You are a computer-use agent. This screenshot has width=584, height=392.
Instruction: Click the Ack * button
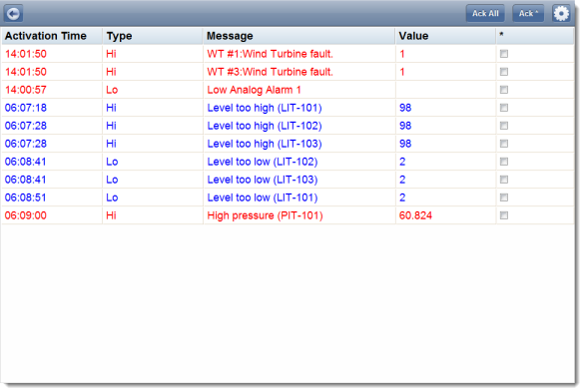(x=528, y=13)
